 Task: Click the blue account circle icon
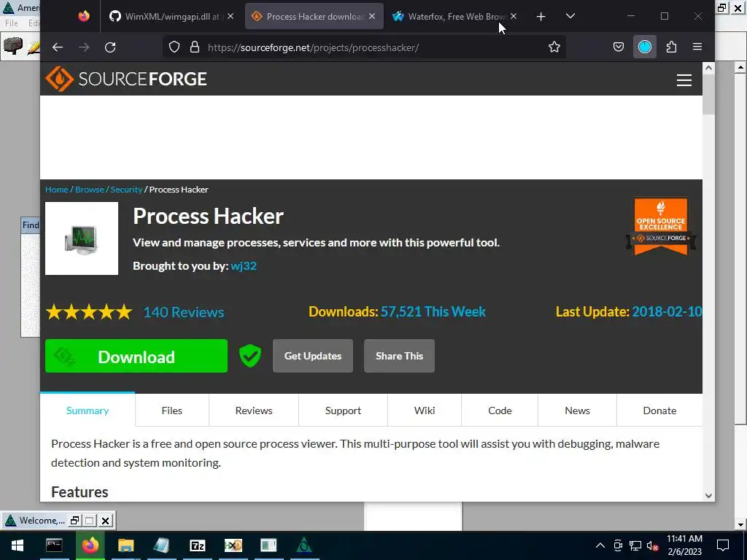tap(645, 47)
